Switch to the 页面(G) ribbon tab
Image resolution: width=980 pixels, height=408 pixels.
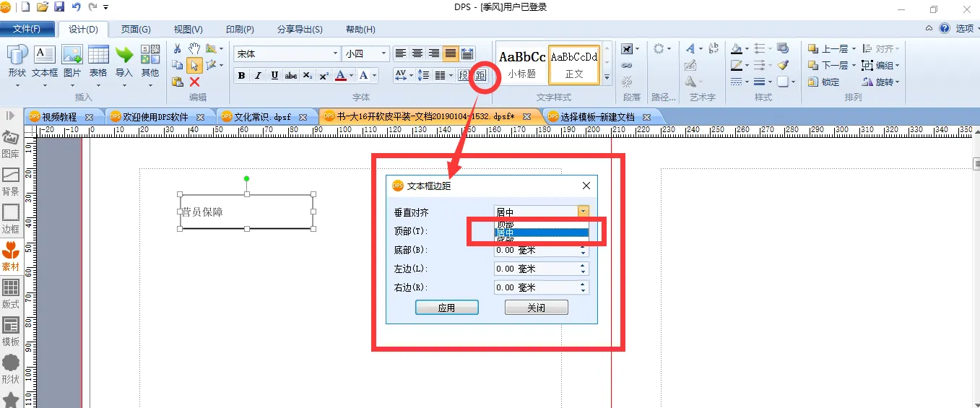click(136, 30)
